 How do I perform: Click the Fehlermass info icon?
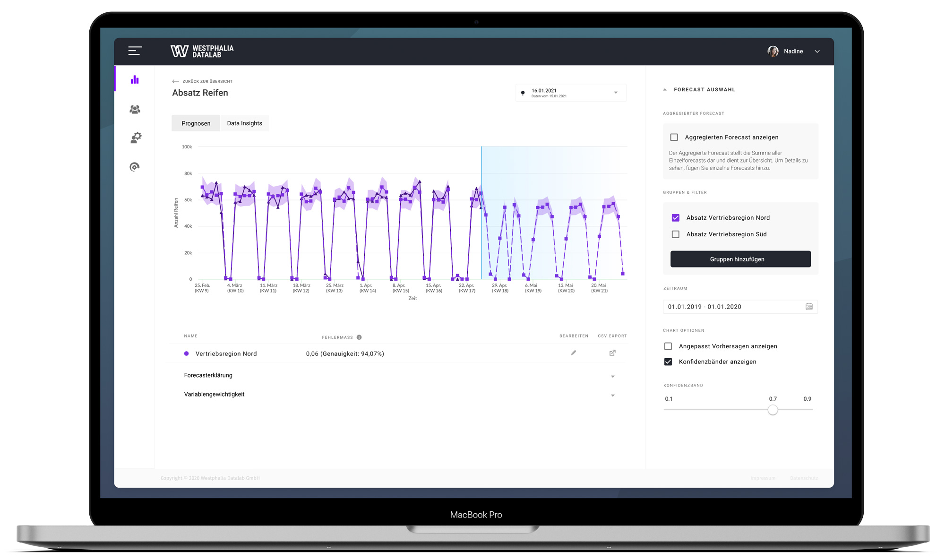(x=359, y=337)
